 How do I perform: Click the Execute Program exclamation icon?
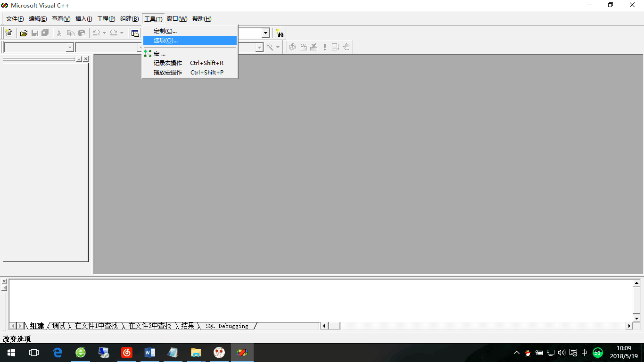pyautogui.click(x=325, y=47)
